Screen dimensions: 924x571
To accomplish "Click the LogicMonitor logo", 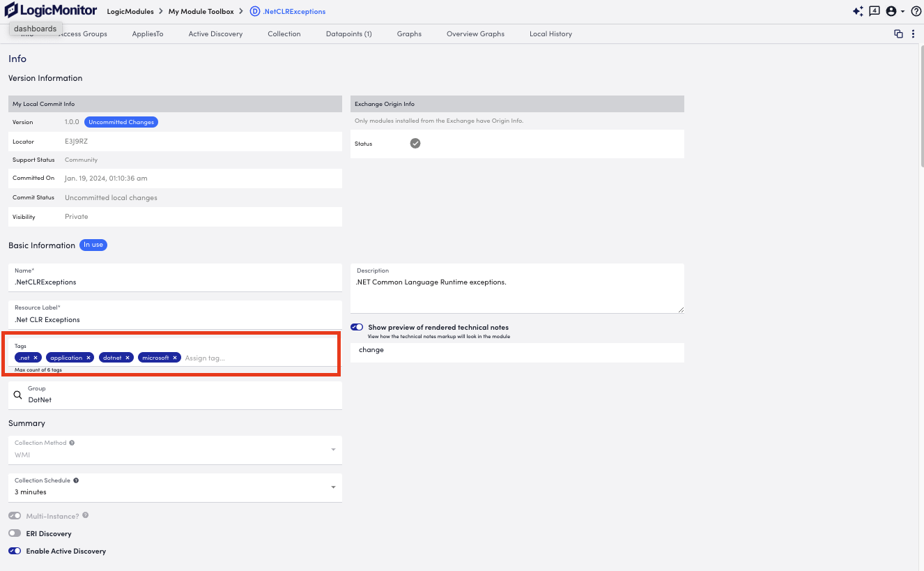I will [x=50, y=11].
